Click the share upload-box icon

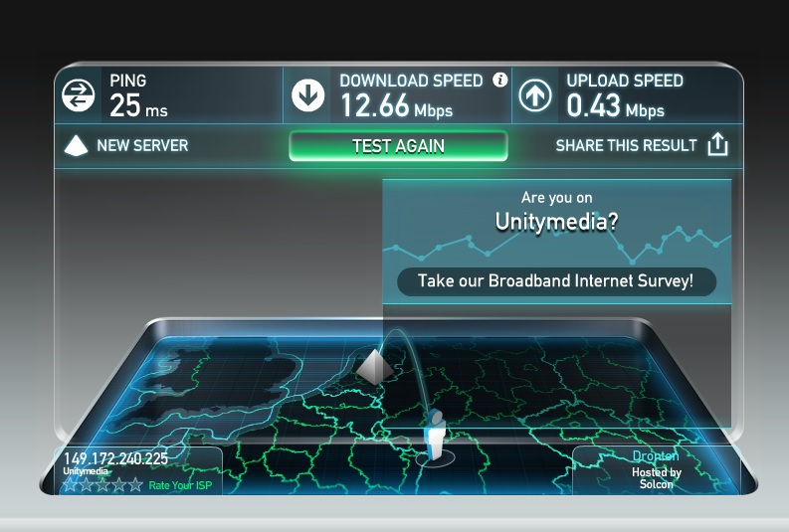pyautogui.click(x=717, y=144)
